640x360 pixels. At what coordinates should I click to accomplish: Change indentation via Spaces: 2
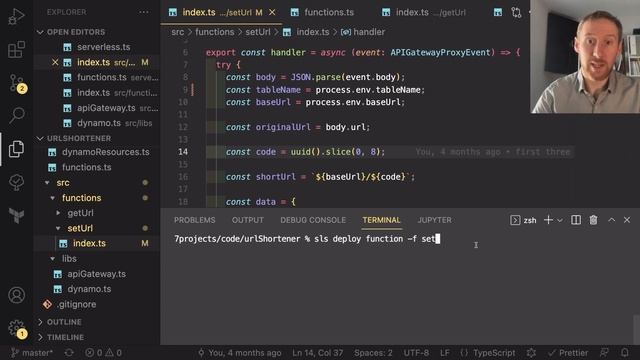click(373, 353)
